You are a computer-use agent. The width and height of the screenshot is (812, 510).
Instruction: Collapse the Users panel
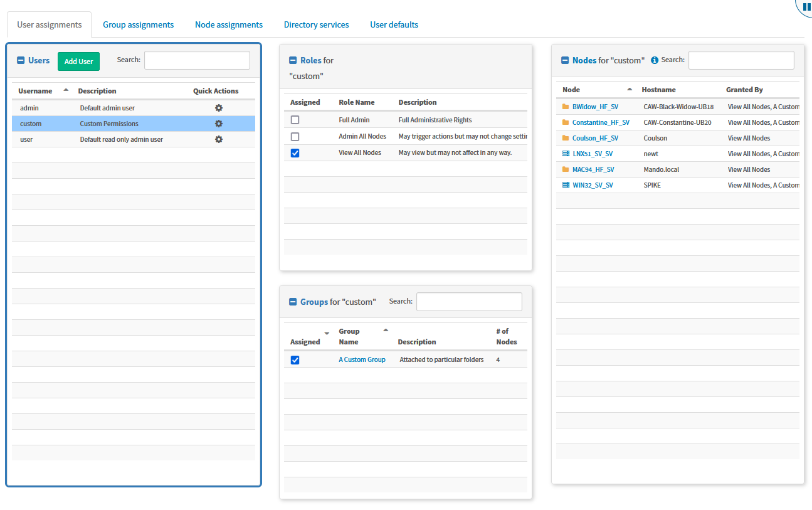21,60
